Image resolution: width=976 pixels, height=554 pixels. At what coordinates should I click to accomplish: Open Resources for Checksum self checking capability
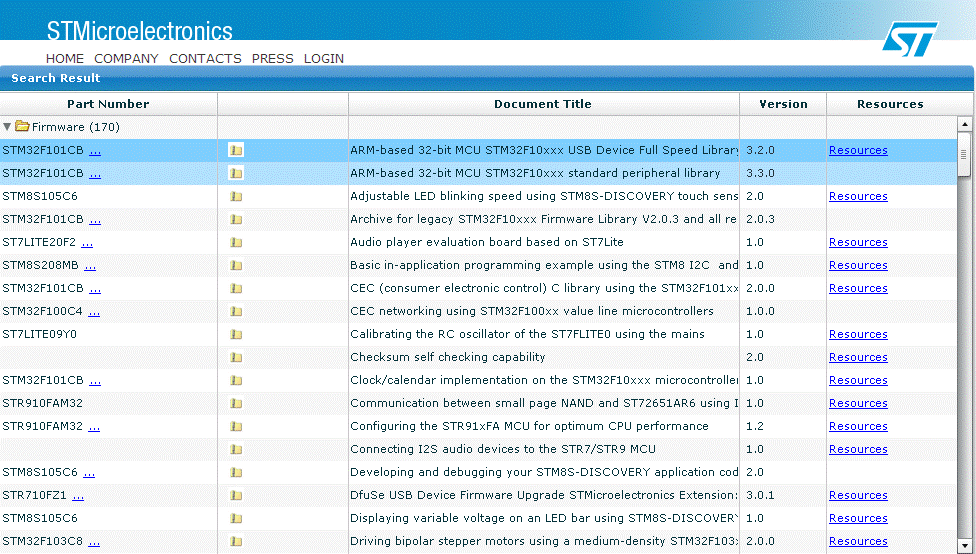click(x=858, y=357)
